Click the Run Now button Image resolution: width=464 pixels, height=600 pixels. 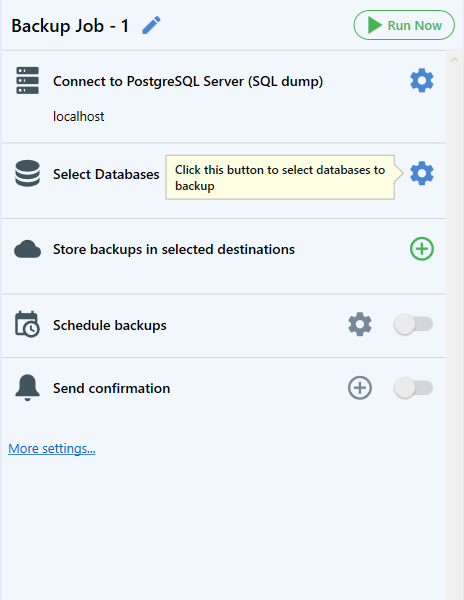tap(404, 25)
